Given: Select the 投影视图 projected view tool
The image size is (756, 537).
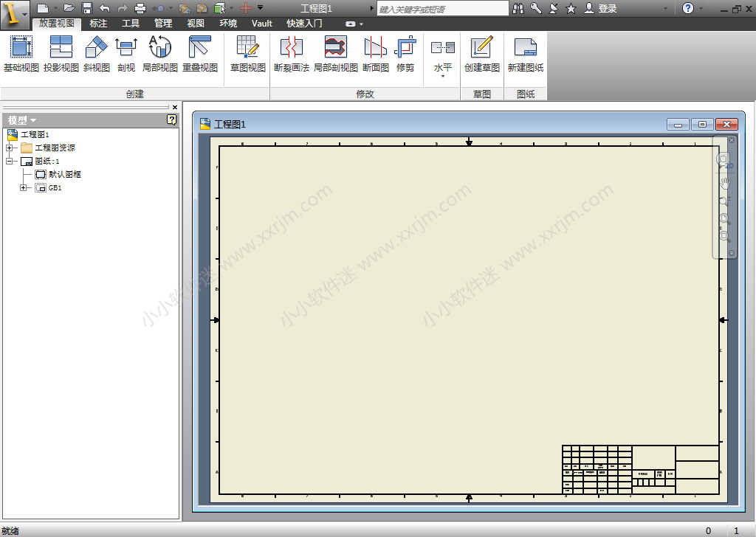Looking at the screenshot, I should (x=61, y=54).
